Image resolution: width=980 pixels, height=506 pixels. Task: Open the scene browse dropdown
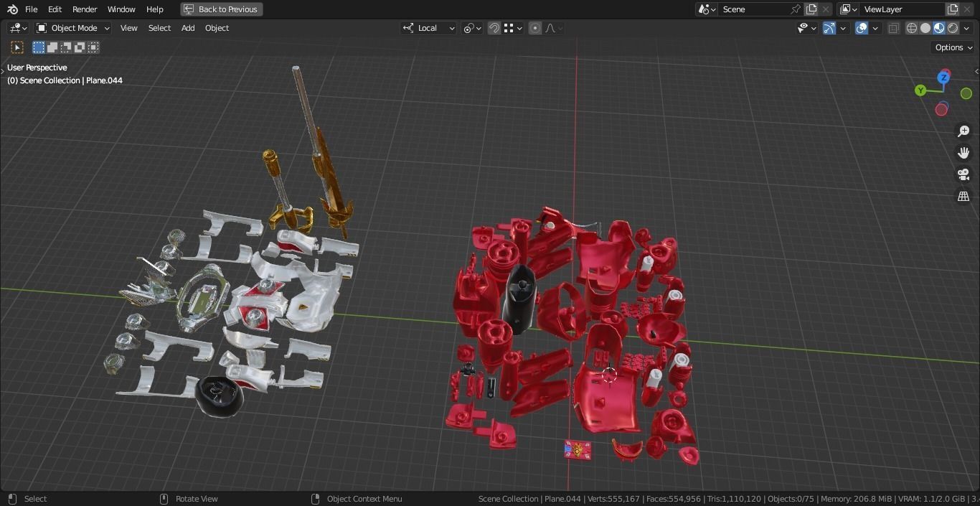click(x=707, y=9)
